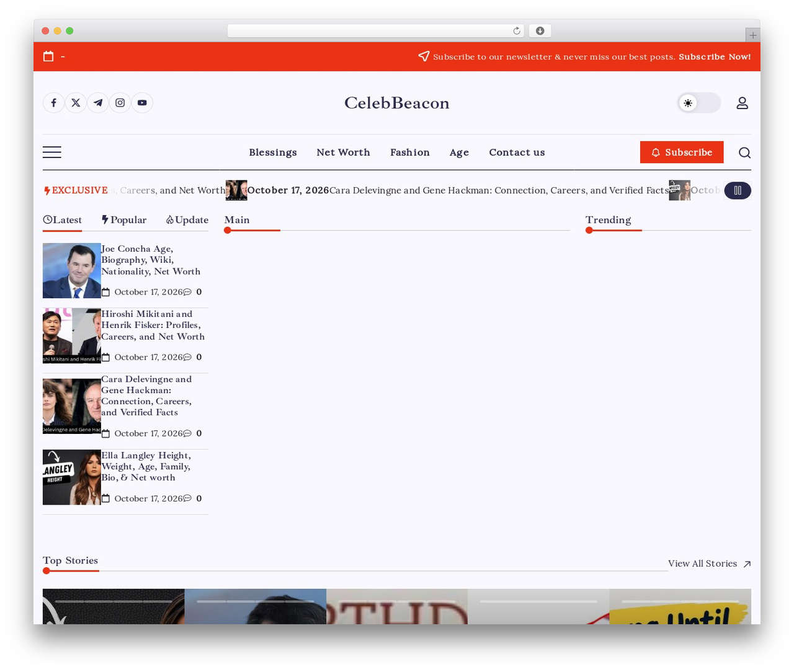The height and width of the screenshot is (672, 794).
Task: Click the Top Stories heading
Action: coord(70,560)
